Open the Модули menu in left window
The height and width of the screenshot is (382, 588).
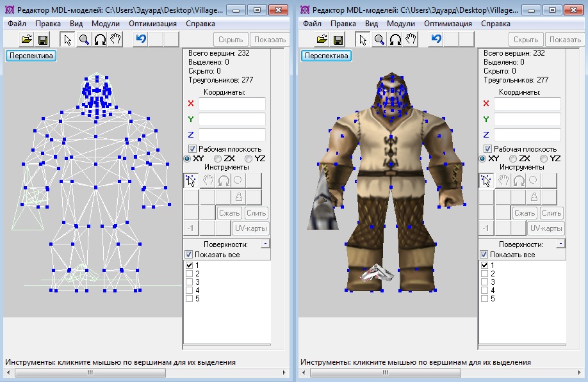pyautogui.click(x=106, y=23)
